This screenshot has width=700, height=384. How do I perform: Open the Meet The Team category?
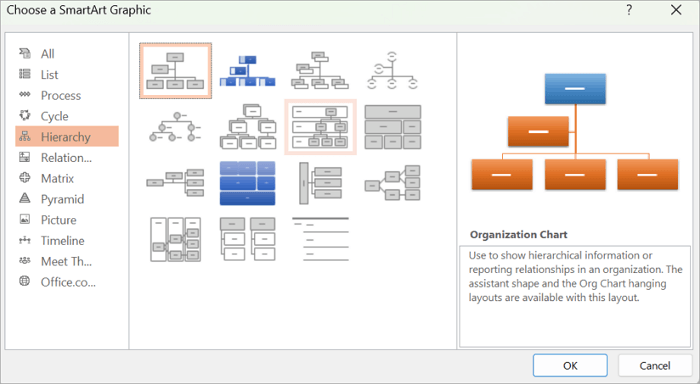pos(67,261)
